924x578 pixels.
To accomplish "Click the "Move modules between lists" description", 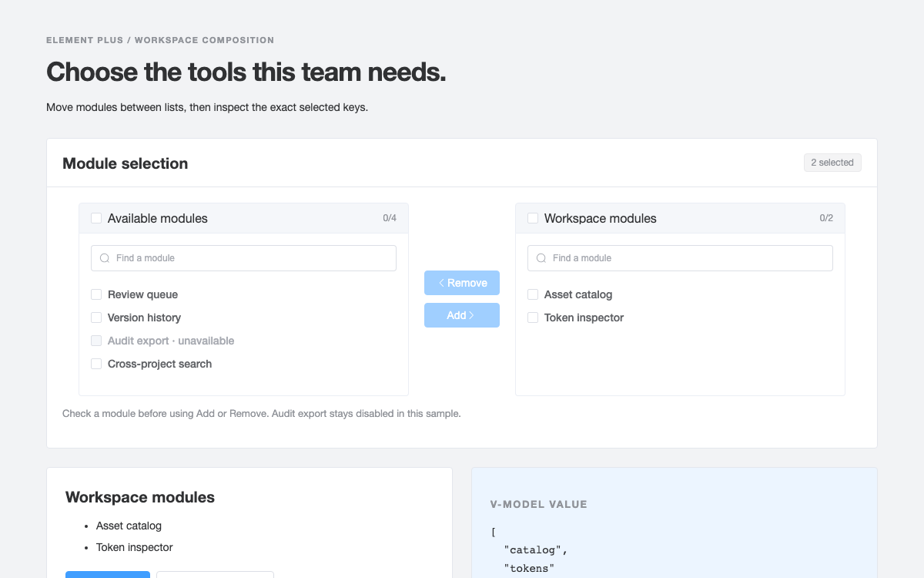I will point(207,107).
